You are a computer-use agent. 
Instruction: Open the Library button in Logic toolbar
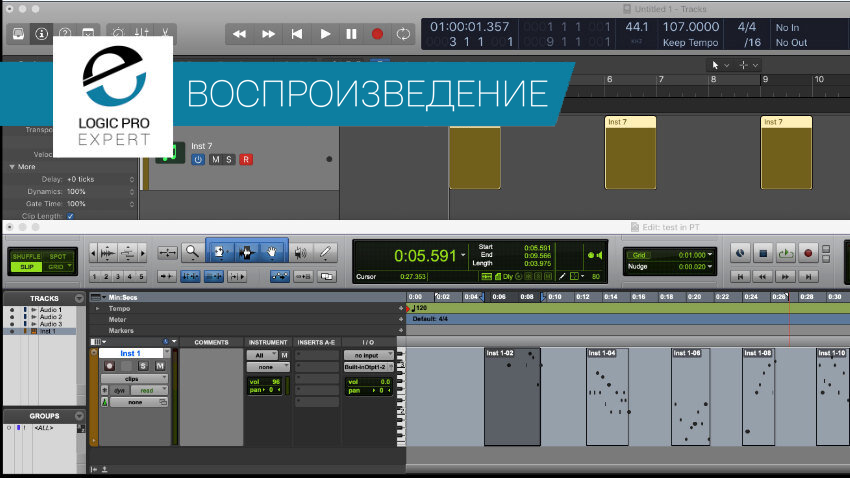point(18,34)
